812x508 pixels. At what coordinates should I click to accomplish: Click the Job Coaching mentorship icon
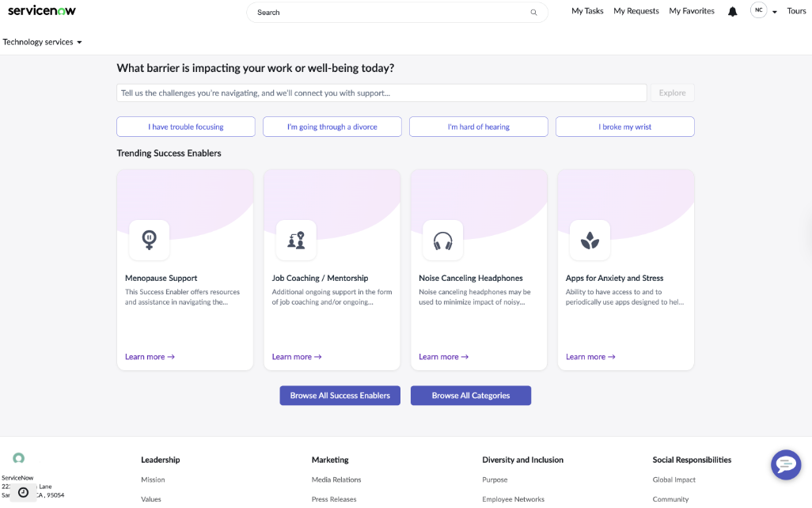(x=296, y=241)
